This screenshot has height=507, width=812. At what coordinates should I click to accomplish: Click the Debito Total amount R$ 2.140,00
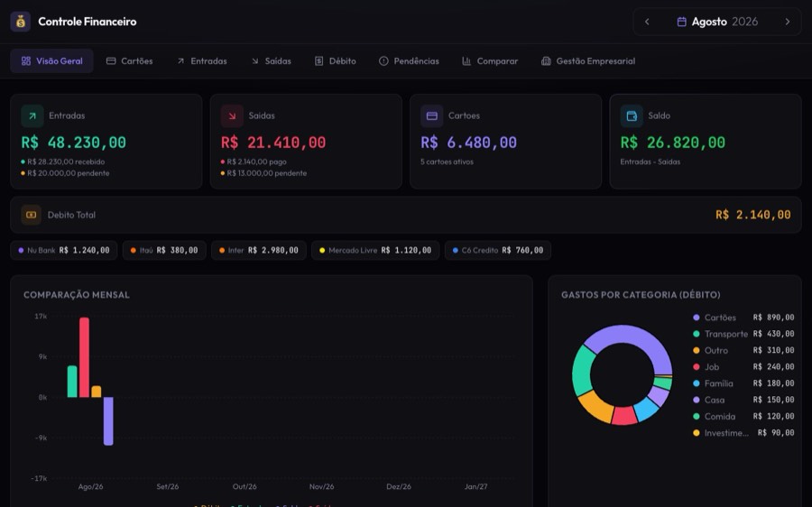pos(753,215)
